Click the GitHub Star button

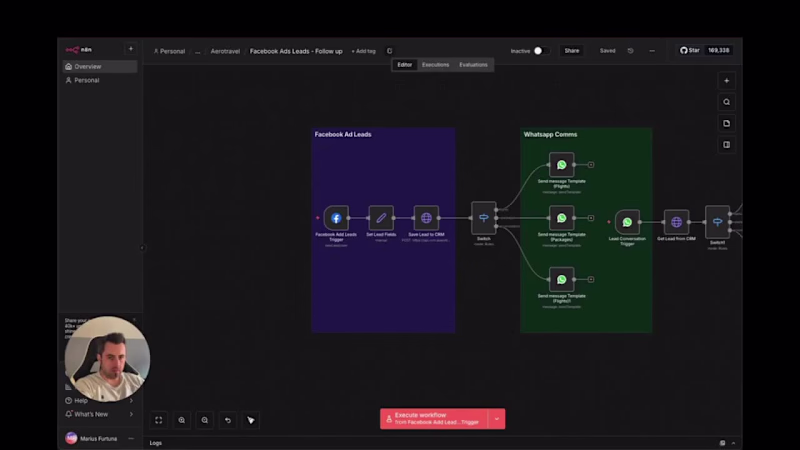[689, 51]
